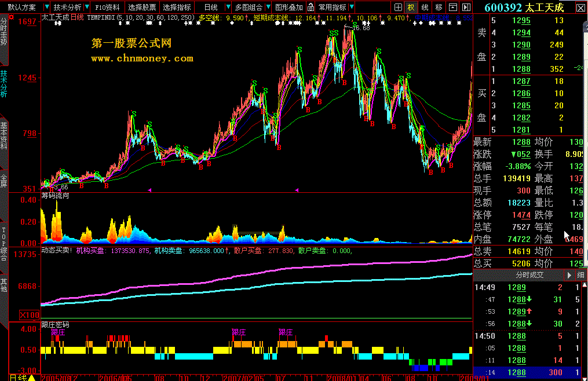Click the 日线 period button in toolbar
Image resolution: width=588 pixels, height=381 pixels.
pyautogui.click(x=211, y=7)
